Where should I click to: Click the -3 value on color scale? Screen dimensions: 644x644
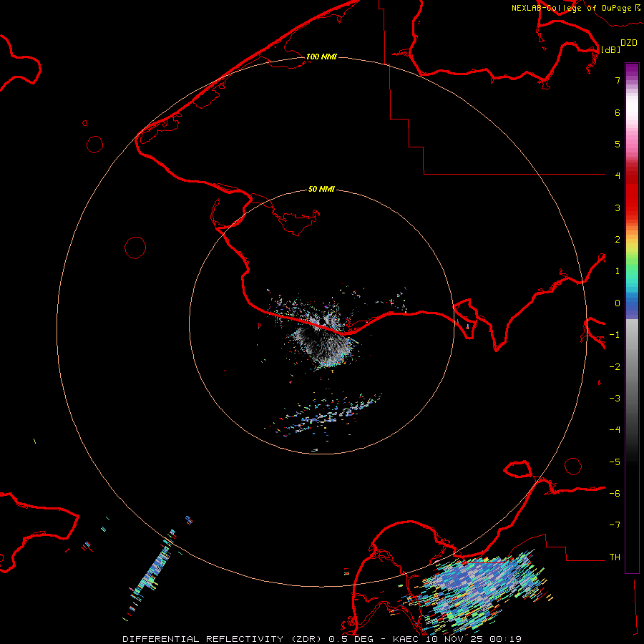click(x=615, y=399)
